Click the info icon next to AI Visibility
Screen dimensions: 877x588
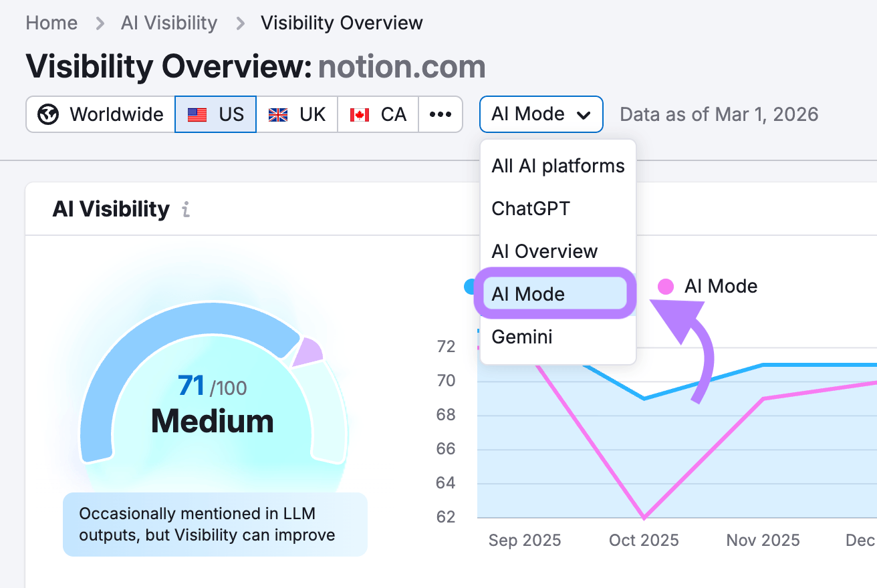[185, 209]
